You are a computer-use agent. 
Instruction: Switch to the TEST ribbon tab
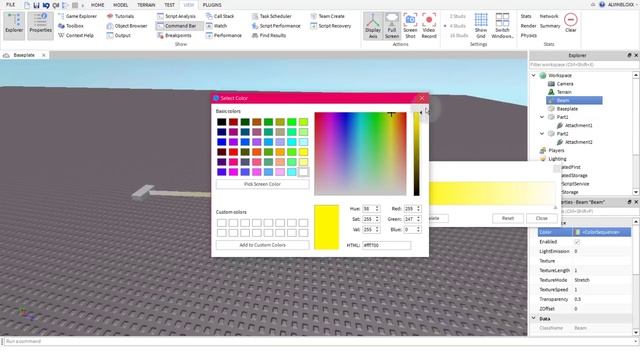169,5
